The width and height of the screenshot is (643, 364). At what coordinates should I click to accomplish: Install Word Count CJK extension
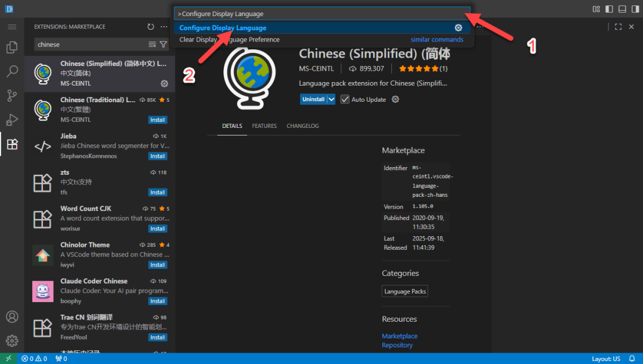point(157,228)
